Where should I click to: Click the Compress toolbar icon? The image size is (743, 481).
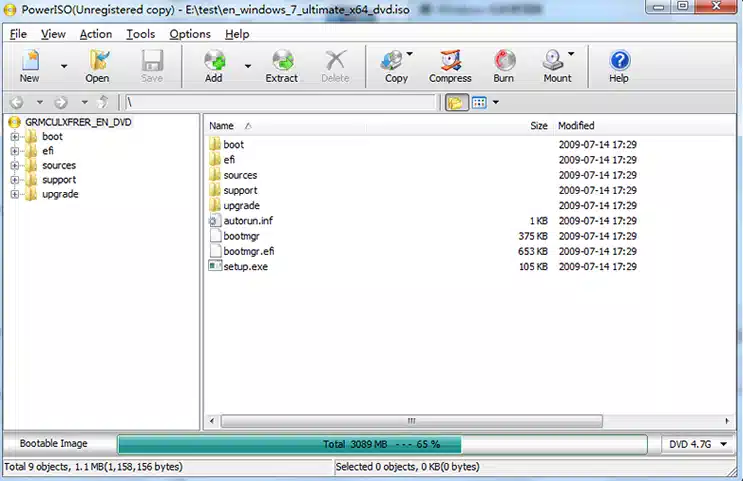pos(450,66)
